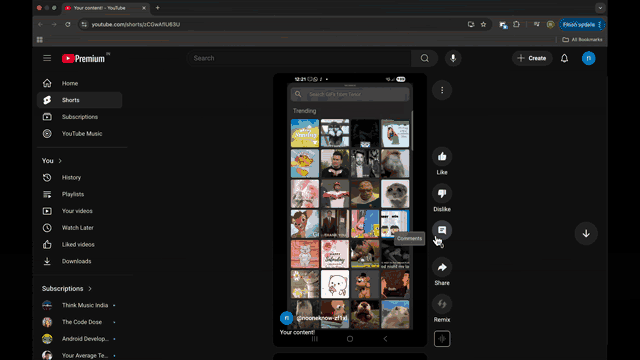Image resolution: width=640 pixels, height=360 pixels.
Task: Select Shorts in sidebar
Action: coord(80,100)
